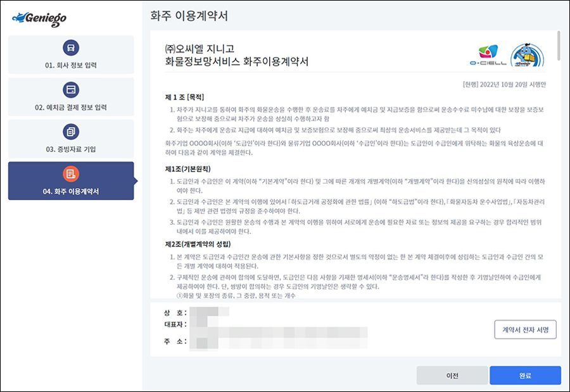Click the 제1조(기본원칙) heading
Viewport: 570px width, 392px height.
(x=188, y=169)
